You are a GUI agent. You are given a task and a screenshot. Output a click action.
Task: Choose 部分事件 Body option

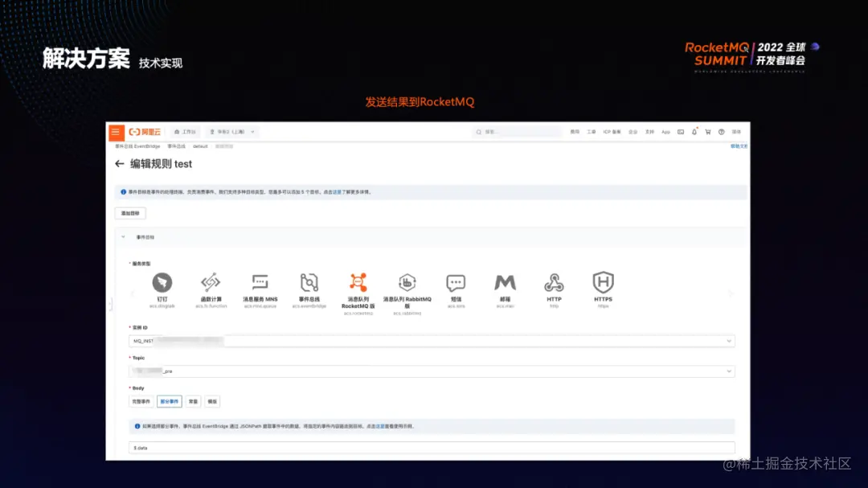pyautogui.click(x=170, y=402)
